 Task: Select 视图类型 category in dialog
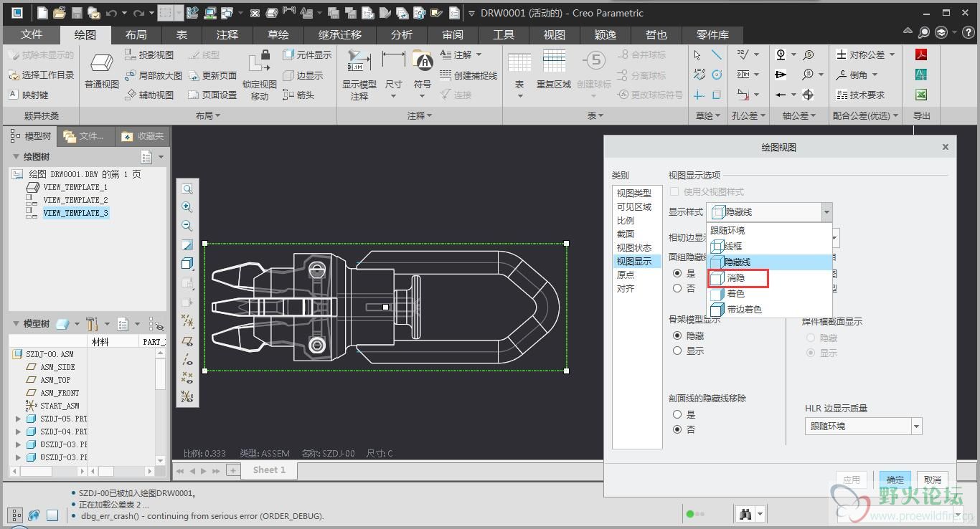point(634,194)
